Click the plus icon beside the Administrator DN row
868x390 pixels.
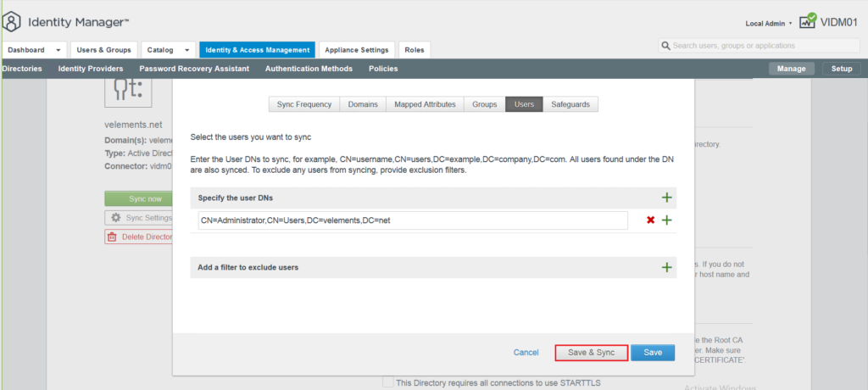667,220
